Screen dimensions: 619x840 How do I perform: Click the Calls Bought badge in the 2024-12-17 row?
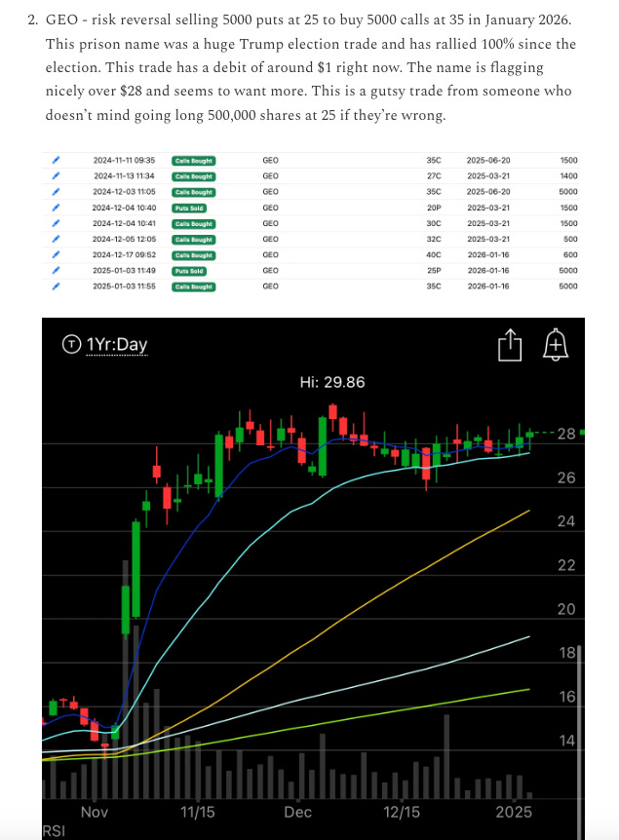coord(193,255)
